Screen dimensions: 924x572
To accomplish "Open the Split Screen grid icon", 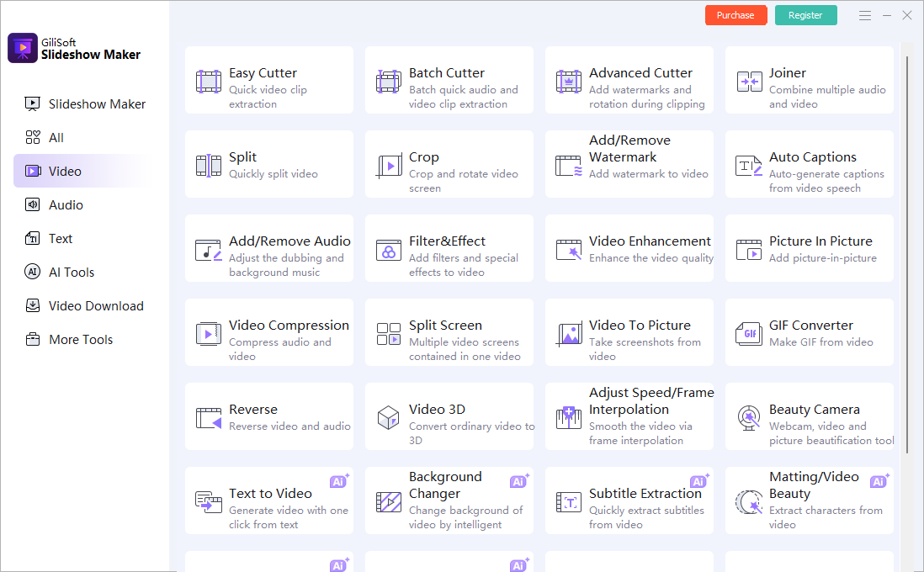I will click(x=389, y=334).
